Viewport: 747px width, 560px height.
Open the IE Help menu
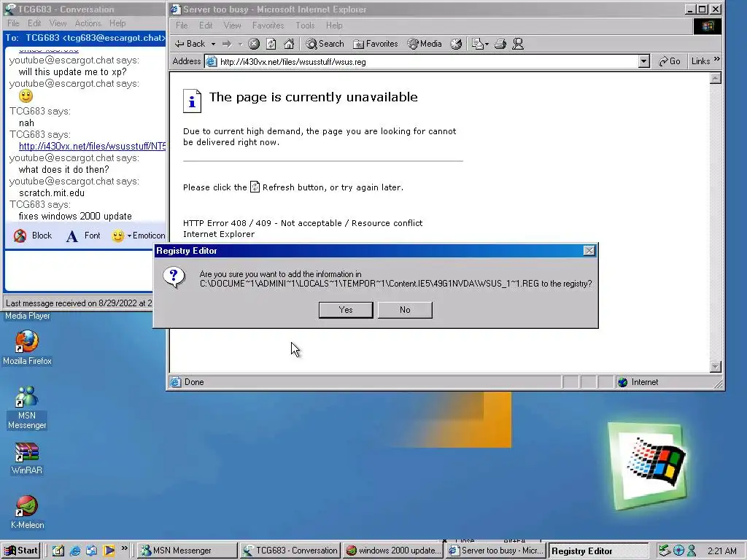point(334,26)
